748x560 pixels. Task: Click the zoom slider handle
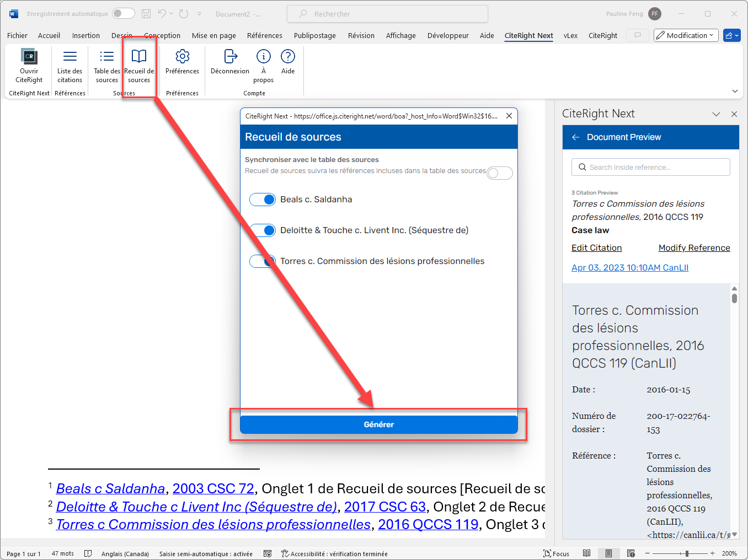coord(687,553)
